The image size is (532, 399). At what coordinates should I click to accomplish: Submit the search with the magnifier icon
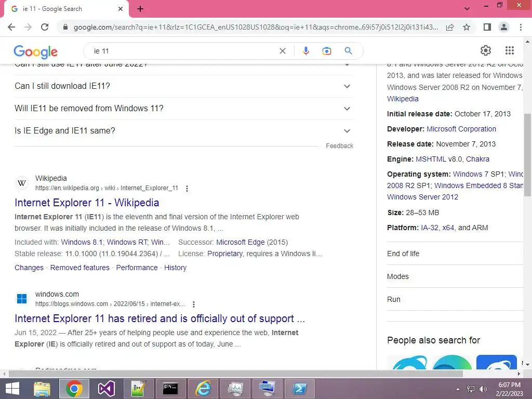tap(348, 51)
